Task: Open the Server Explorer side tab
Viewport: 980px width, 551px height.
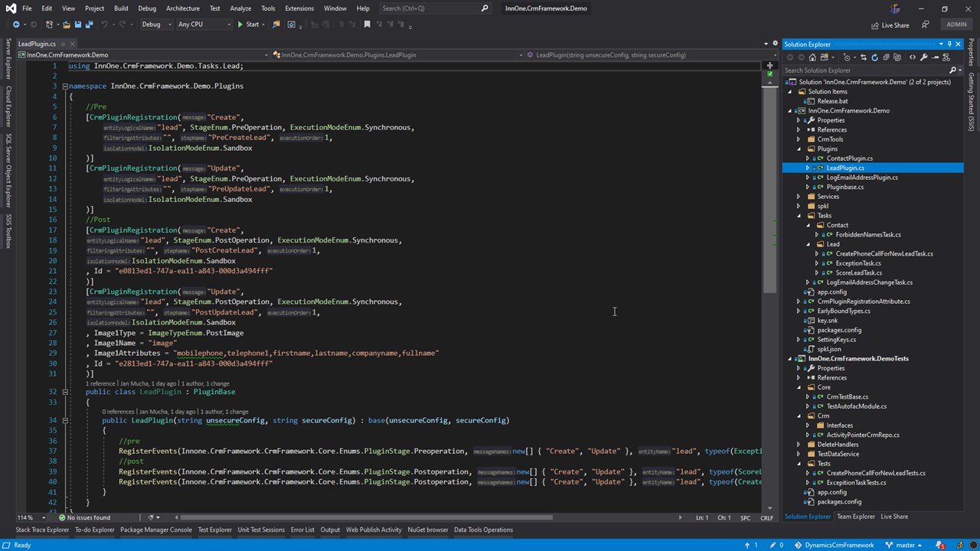Action: [8, 59]
